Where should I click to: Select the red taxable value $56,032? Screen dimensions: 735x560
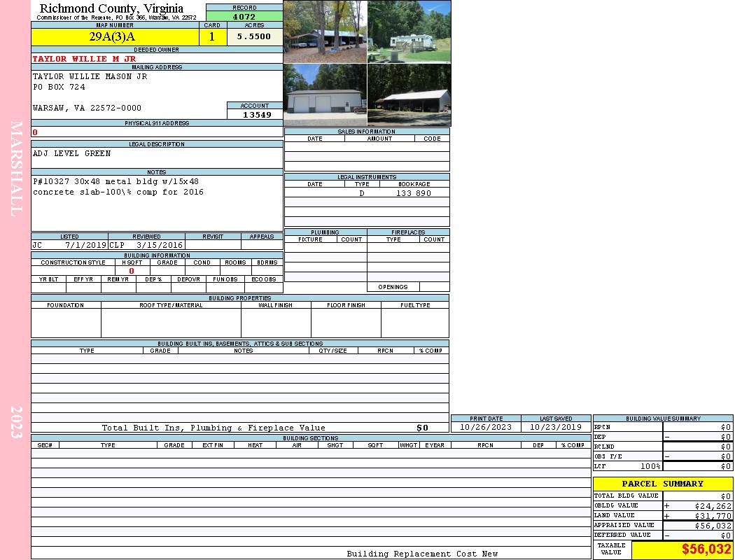tap(706, 550)
